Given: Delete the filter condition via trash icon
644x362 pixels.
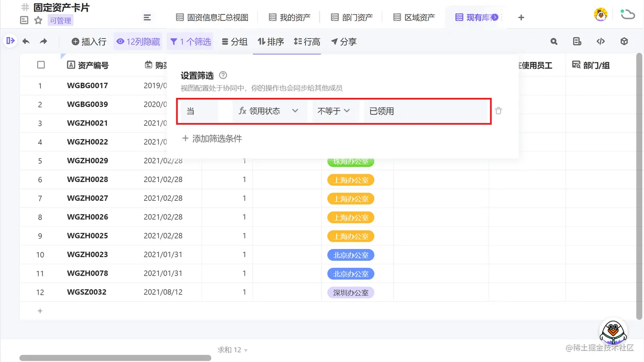Looking at the screenshot, I should coord(498,111).
